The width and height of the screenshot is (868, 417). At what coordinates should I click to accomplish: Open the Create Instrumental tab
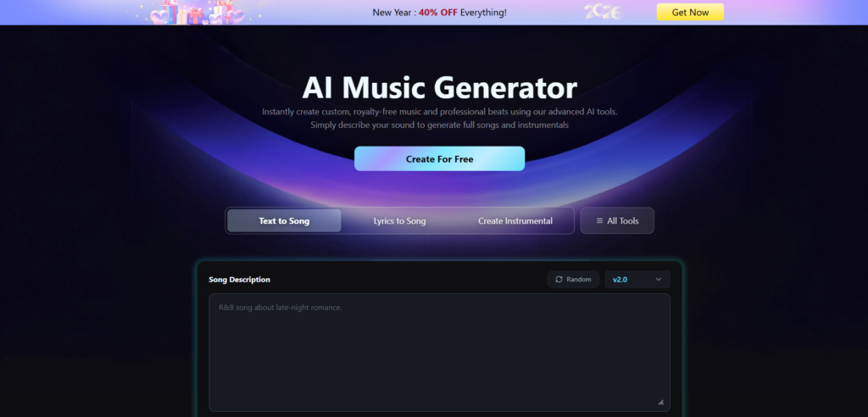(x=515, y=221)
